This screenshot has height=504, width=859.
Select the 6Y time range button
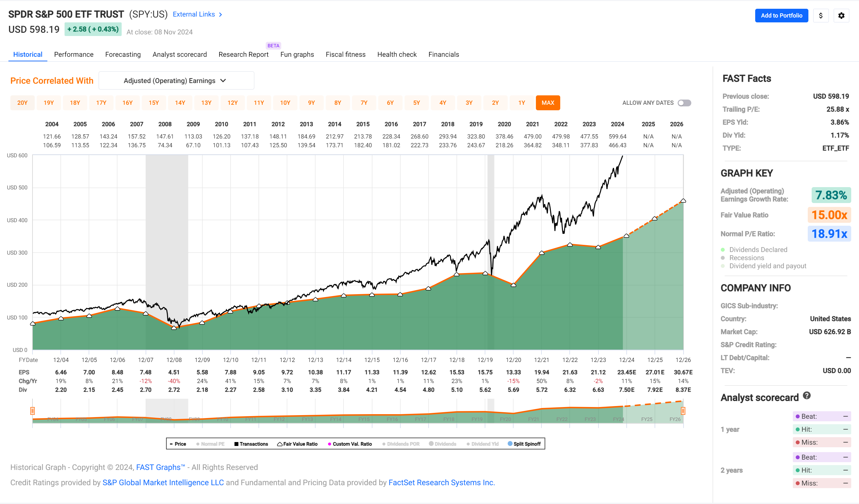pos(390,103)
